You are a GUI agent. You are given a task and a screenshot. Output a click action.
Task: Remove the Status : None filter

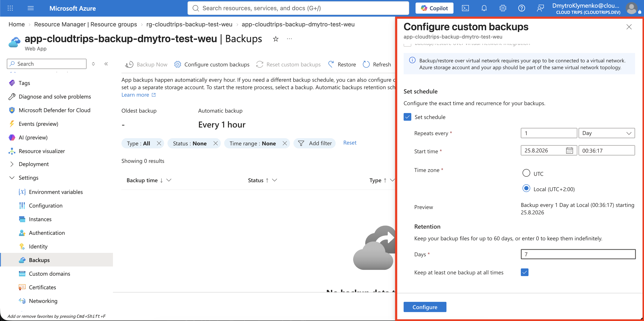(215, 143)
